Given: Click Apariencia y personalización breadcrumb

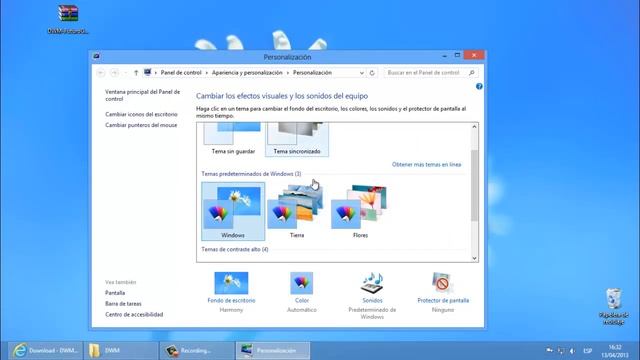Looking at the screenshot, I should [x=247, y=73].
